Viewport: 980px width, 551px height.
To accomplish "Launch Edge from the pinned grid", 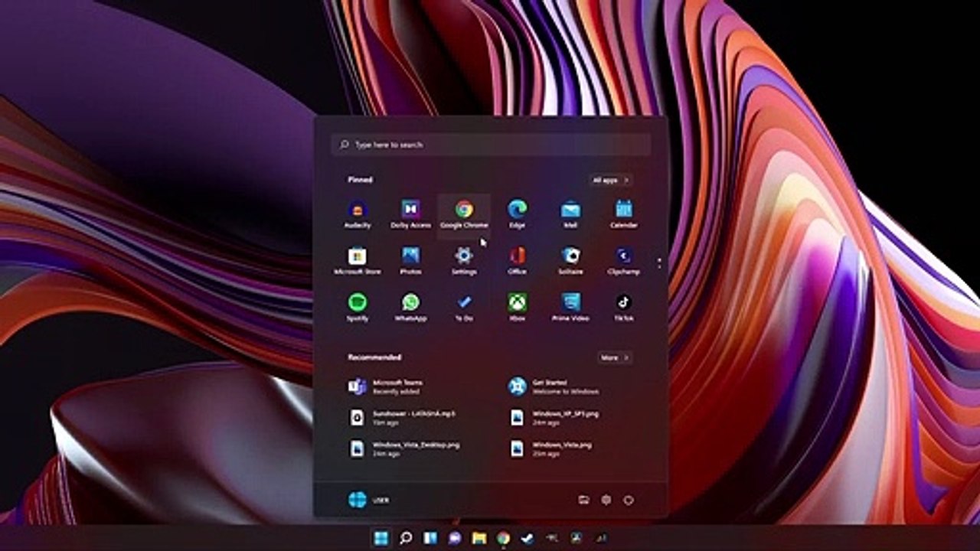I will tap(517, 214).
